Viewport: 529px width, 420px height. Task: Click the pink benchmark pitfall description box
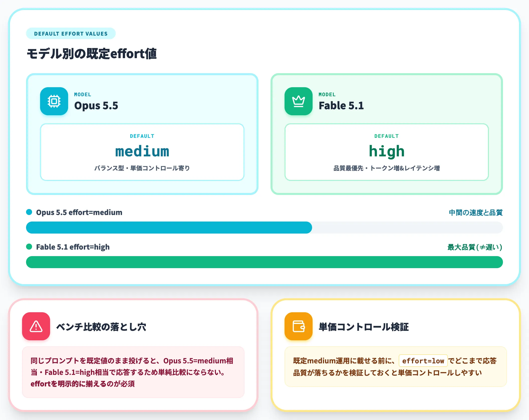[133, 372]
